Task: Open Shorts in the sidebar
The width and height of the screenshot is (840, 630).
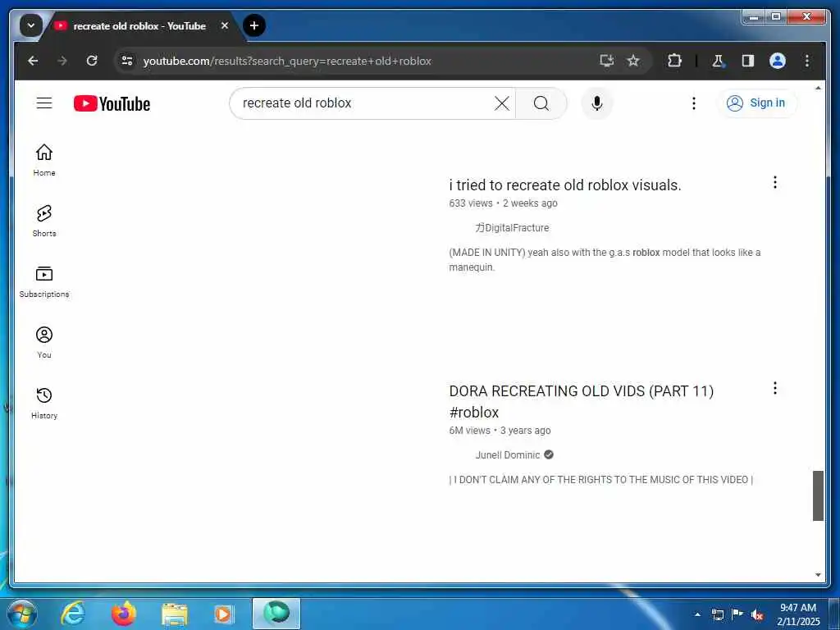Action: pyautogui.click(x=44, y=221)
